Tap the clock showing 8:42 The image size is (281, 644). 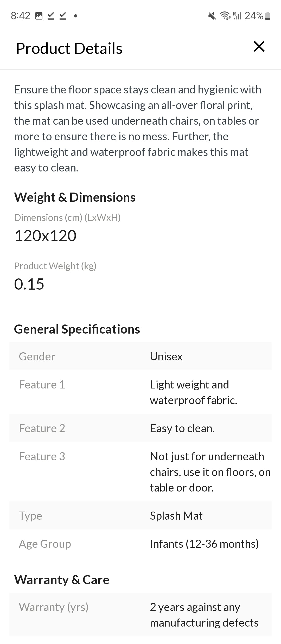click(21, 16)
